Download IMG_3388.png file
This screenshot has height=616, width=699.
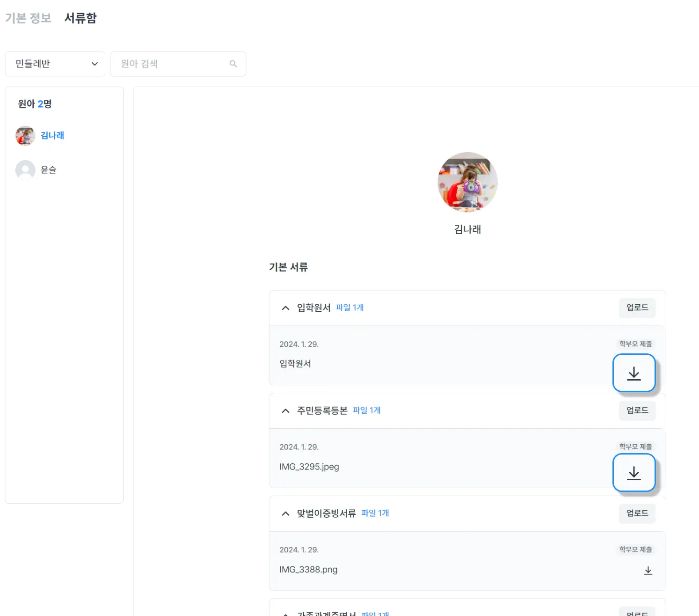coord(648,570)
